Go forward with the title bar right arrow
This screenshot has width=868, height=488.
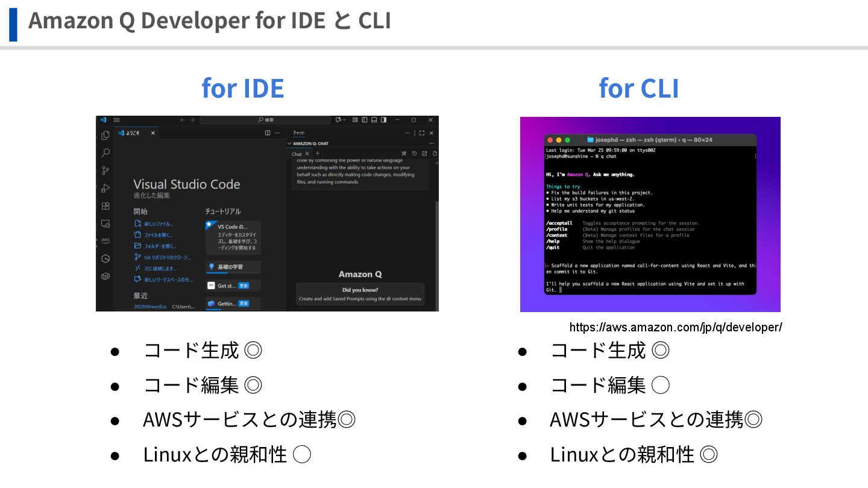pyautogui.click(x=192, y=120)
